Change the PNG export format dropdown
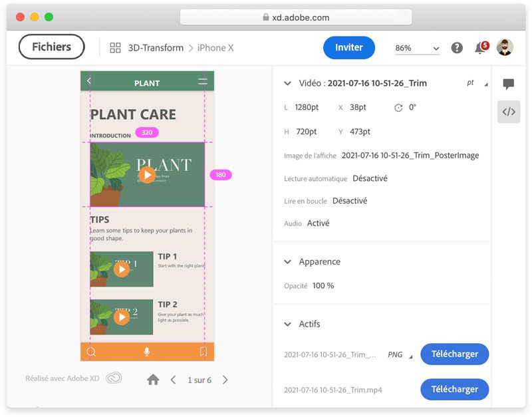 point(400,355)
